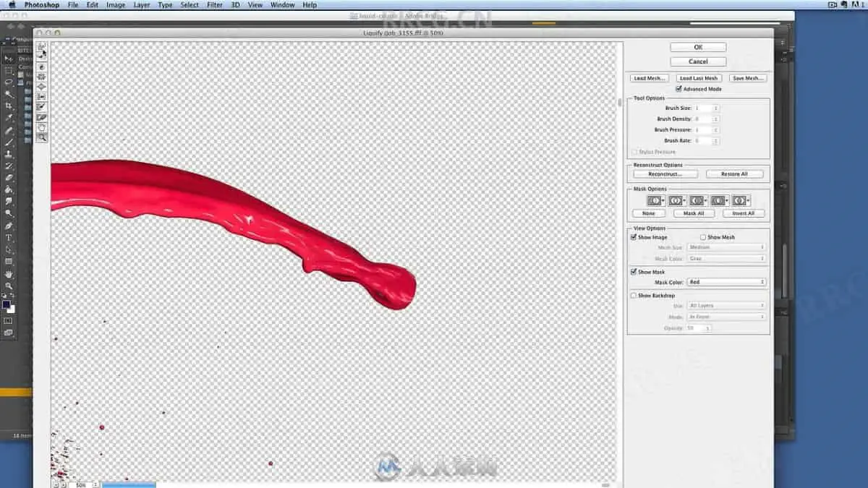Open the Mesh Color dropdown

coord(726,258)
